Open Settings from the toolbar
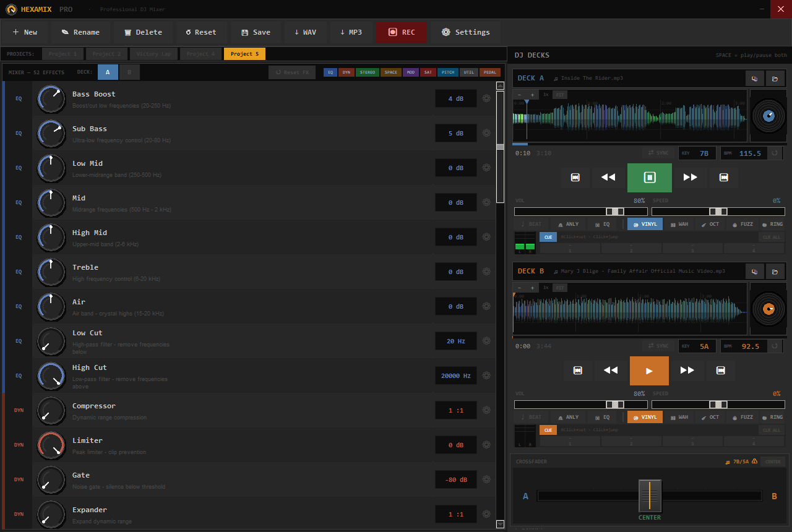 tap(466, 32)
